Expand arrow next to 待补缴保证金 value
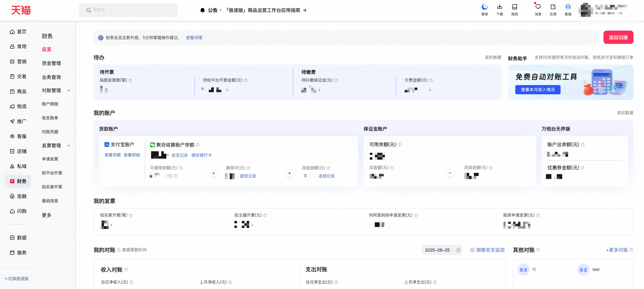The image size is (644, 289). [319, 90]
